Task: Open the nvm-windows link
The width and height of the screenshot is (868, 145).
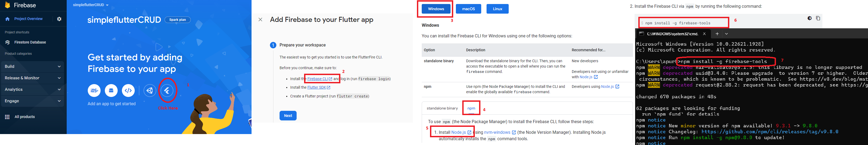Action: (x=500, y=132)
